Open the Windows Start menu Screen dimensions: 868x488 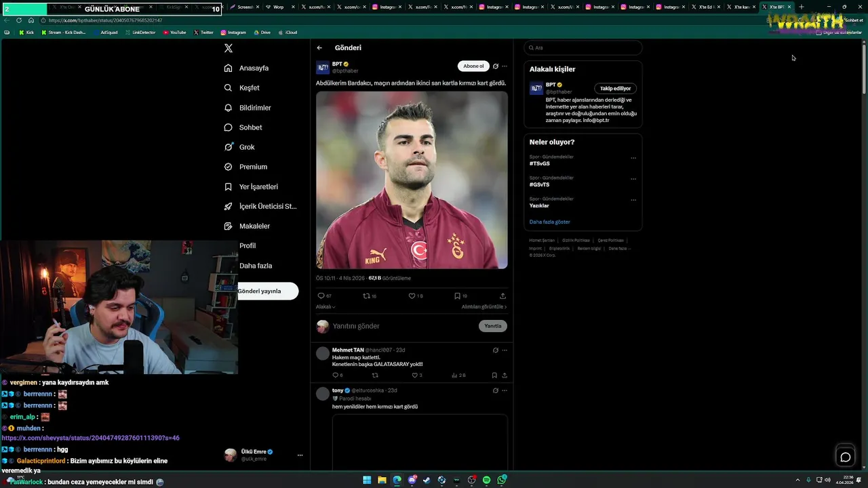[x=367, y=480]
